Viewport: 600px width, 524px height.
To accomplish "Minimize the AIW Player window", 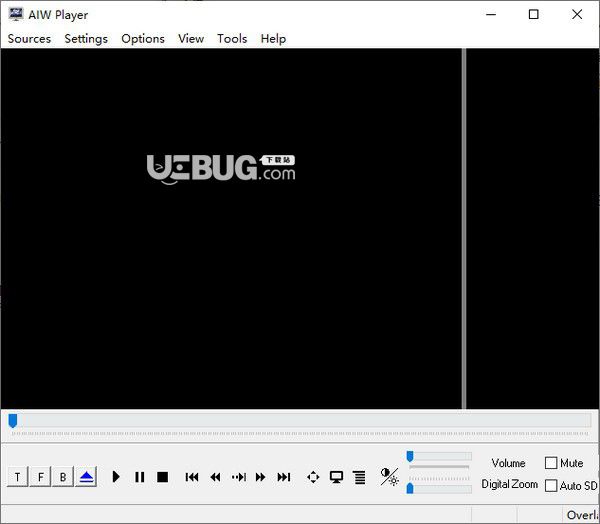I will tap(491, 15).
